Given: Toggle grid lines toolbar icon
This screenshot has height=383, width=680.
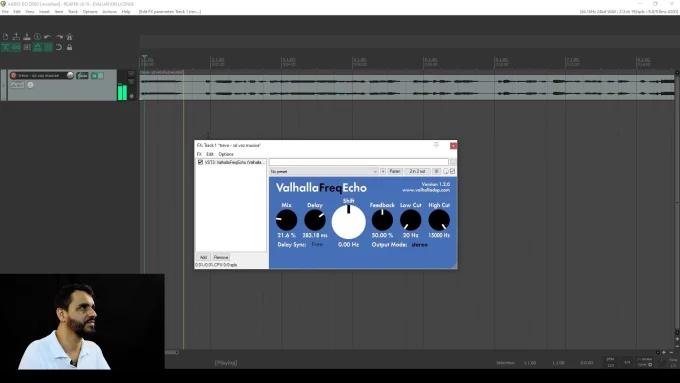Looking at the screenshot, I should point(48,47).
